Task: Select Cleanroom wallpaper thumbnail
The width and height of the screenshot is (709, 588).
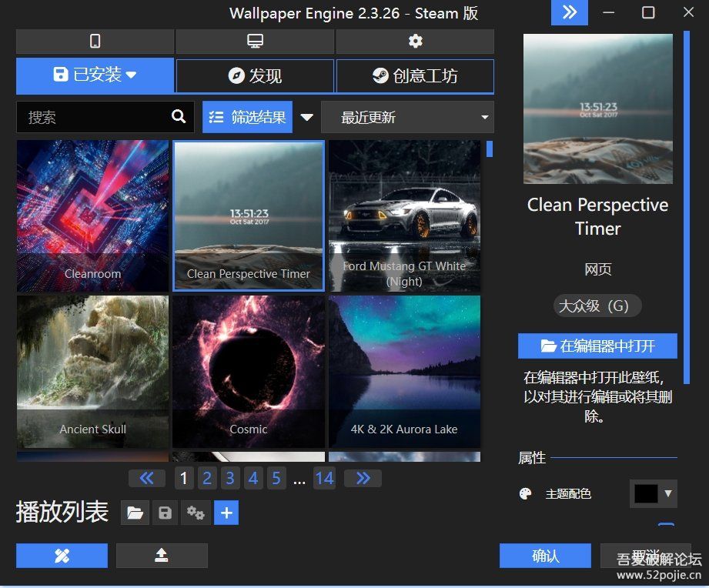Action: click(x=92, y=216)
